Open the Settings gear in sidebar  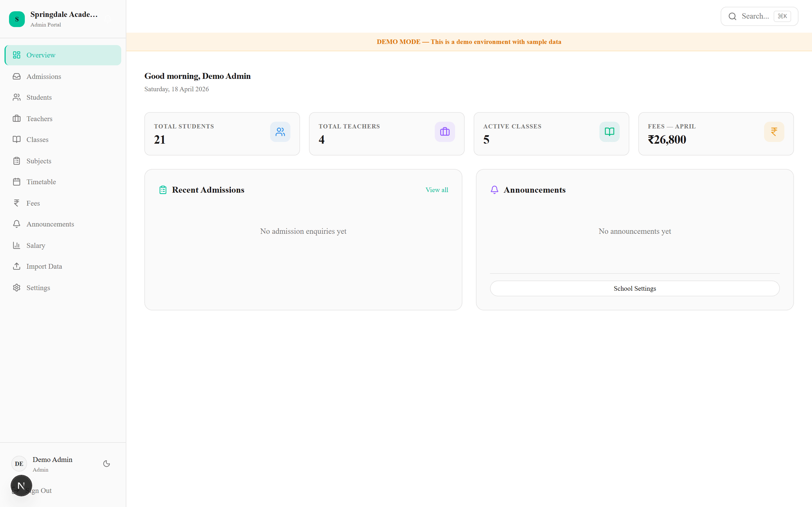pyautogui.click(x=17, y=288)
